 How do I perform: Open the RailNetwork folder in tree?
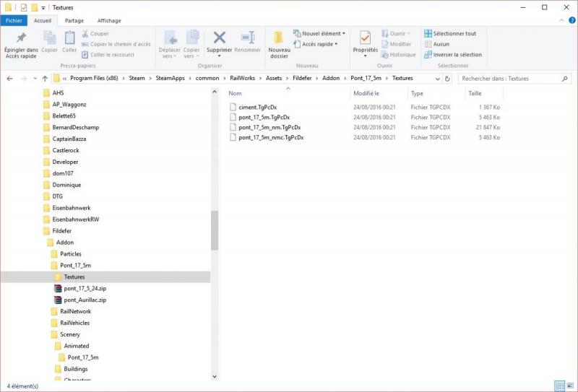[x=75, y=311]
